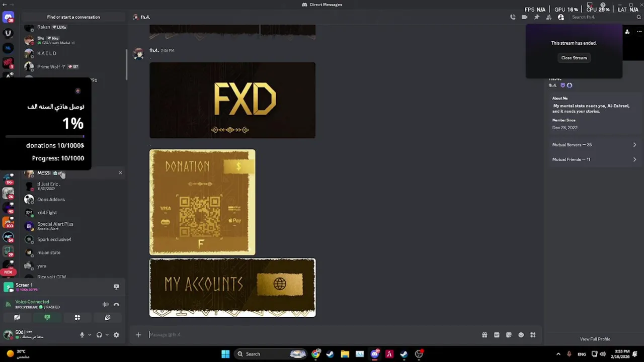This screenshot has width=644, height=362.
Task: Hide the user profile panel
Action: point(561,17)
